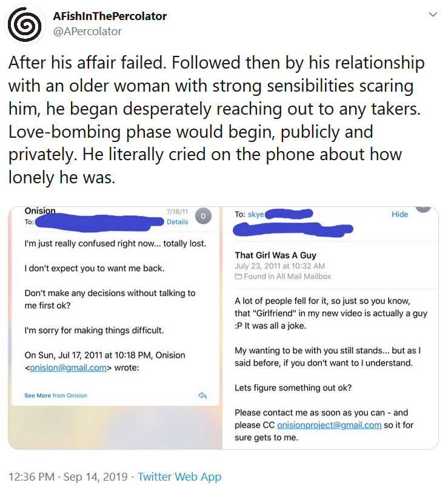The image size is (448, 494).
Task: Open AFishInThePercolator display name
Action: pyautogui.click(x=110, y=16)
